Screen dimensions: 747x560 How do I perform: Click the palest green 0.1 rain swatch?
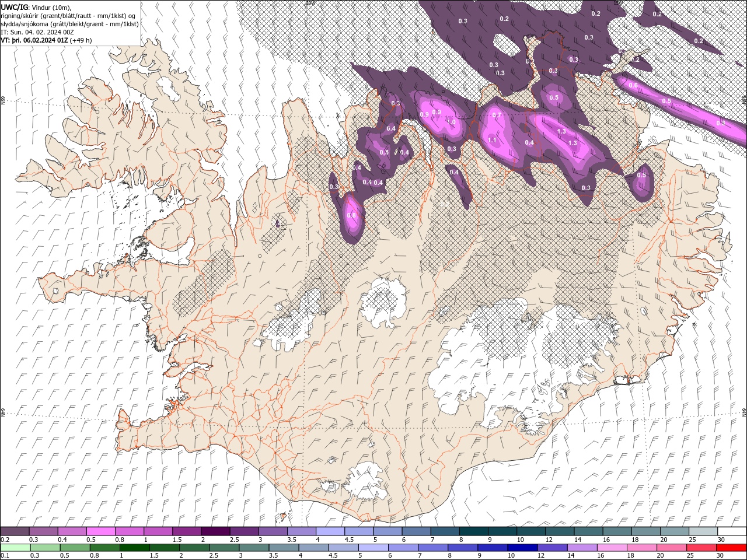(x=15, y=547)
